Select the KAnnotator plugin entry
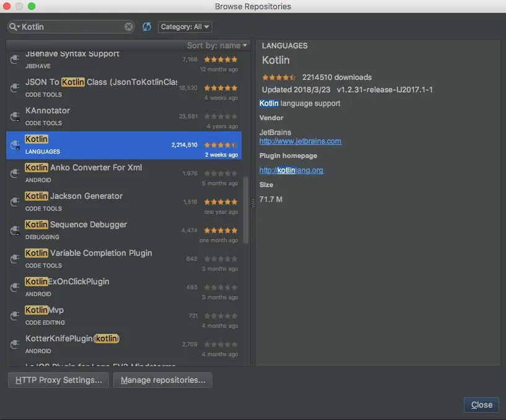This screenshot has height=420, width=506. coord(124,116)
